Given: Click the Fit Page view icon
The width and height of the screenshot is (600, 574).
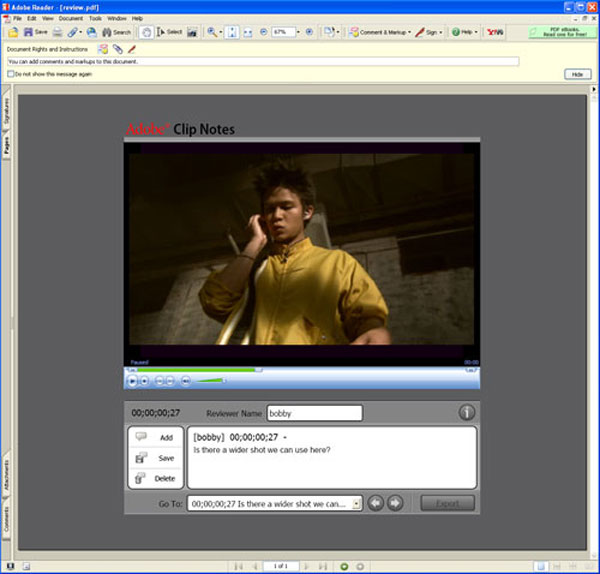Looking at the screenshot, I should click(232, 32).
